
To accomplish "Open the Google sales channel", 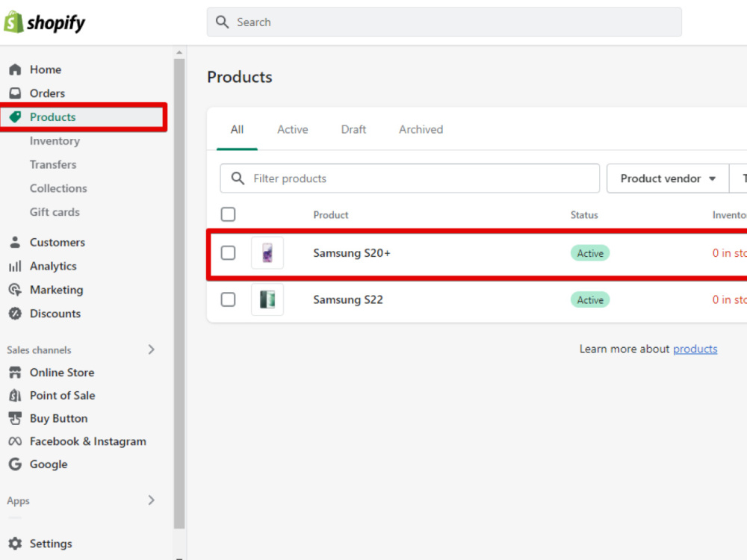I will (x=49, y=464).
